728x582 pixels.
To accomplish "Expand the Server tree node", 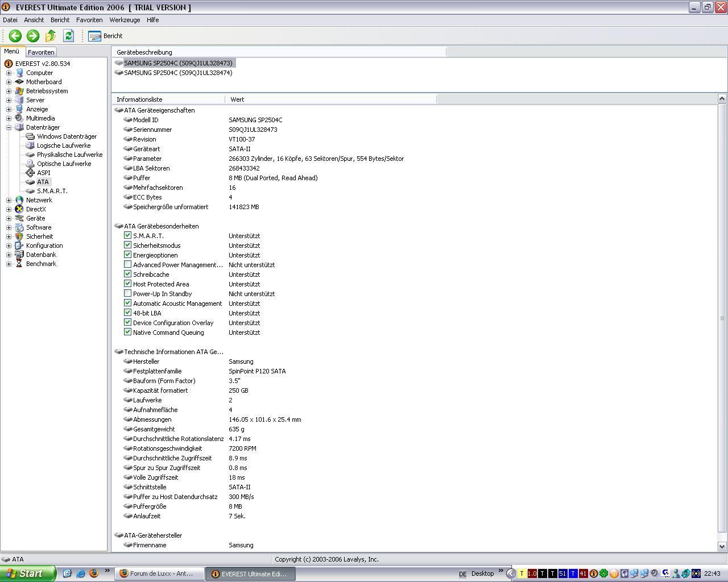I will (9, 100).
